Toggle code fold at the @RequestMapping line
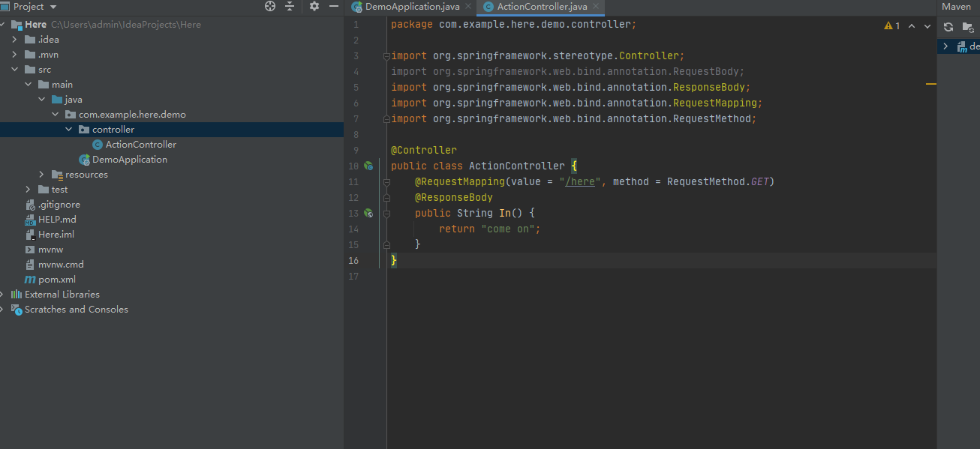 click(386, 182)
